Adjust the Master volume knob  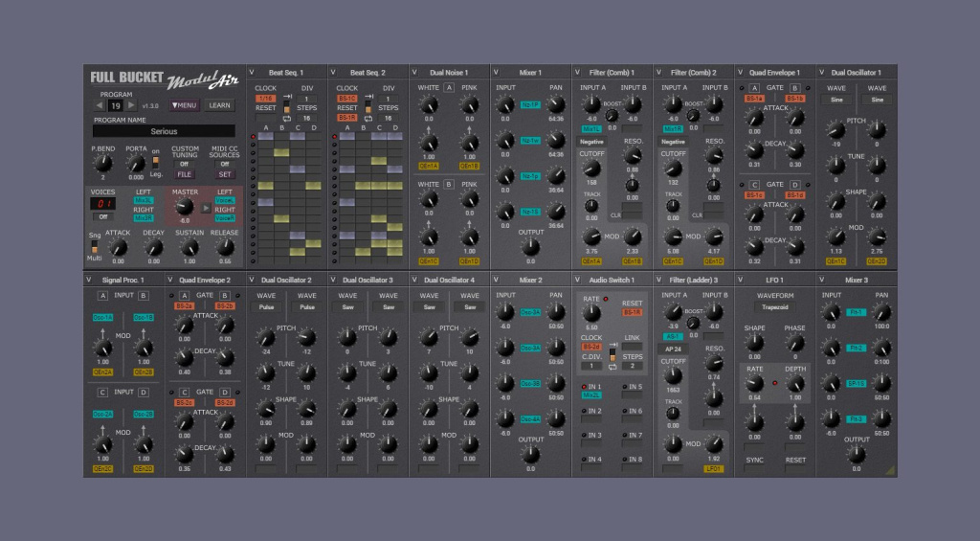tap(184, 207)
